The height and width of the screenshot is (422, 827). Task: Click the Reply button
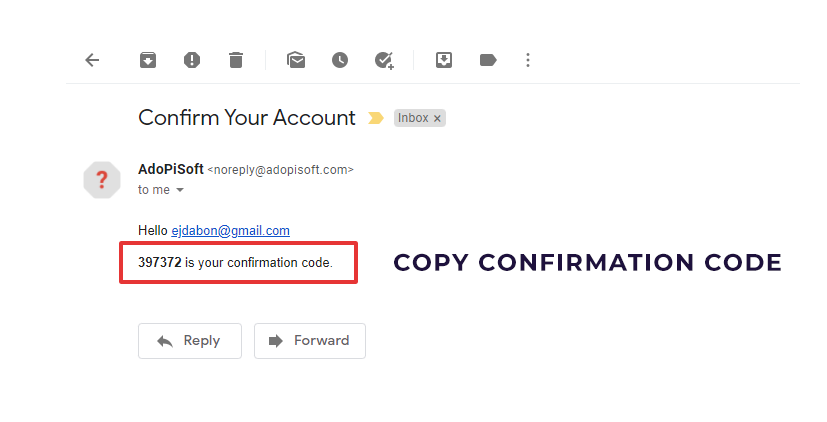[x=190, y=341]
